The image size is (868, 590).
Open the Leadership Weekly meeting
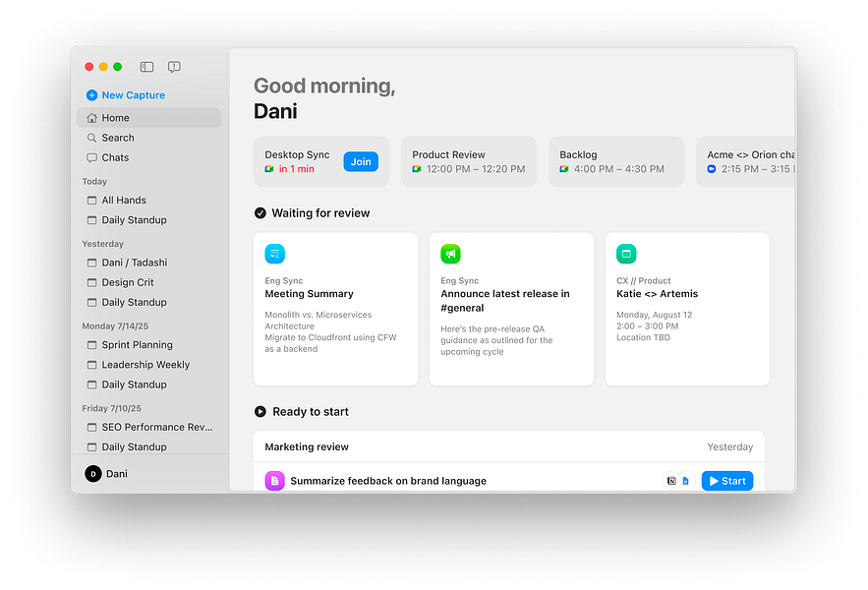[148, 365]
